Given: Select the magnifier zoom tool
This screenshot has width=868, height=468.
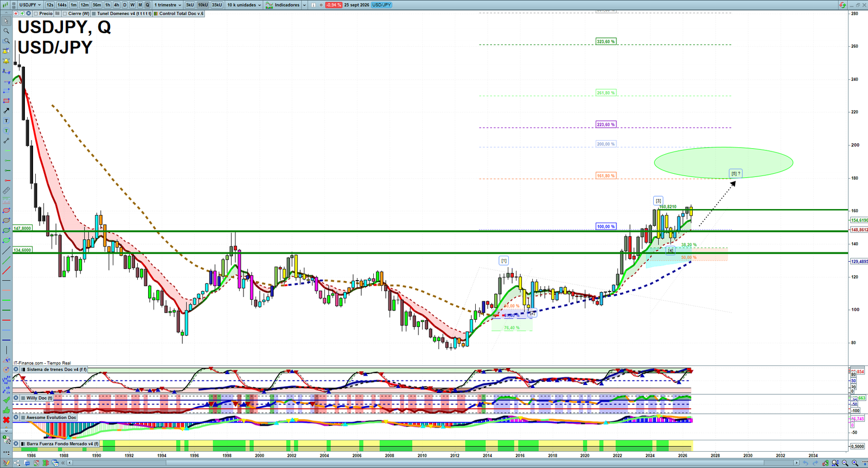Looking at the screenshot, I should click(7, 30).
